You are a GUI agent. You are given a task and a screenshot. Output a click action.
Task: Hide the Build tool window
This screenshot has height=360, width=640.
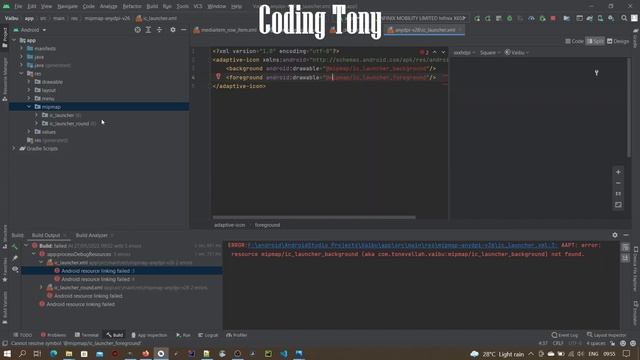click(x=626, y=235)
